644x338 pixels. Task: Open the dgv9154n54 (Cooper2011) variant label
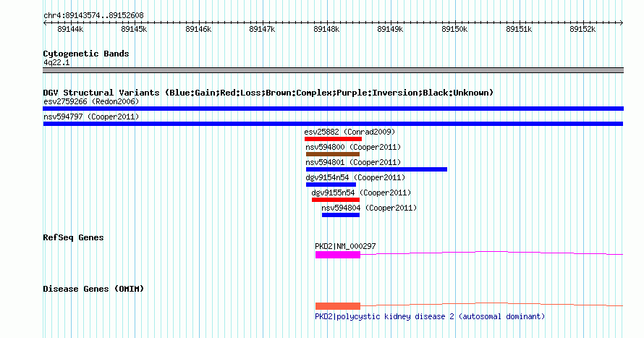tap(355, 177)
